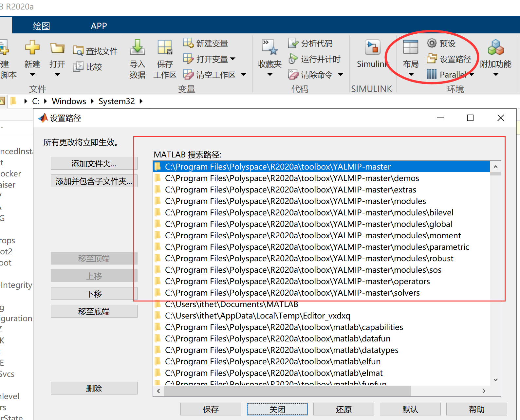Screen dimensions: 520x420
Task: Click Remove (删除) button
Action: click(x=94, y=388)
